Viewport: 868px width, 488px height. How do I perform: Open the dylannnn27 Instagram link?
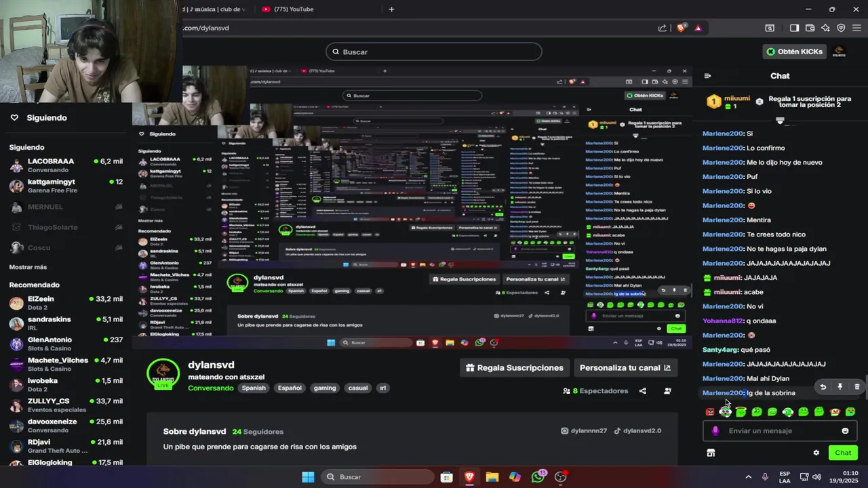tap(584, 430)
